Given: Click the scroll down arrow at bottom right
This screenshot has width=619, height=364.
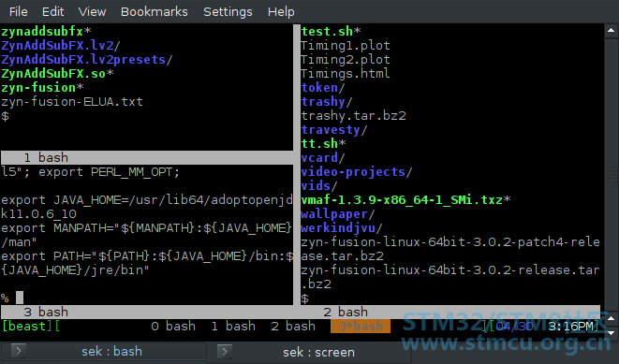Looking at the screenshot, I should click(611, 333).
